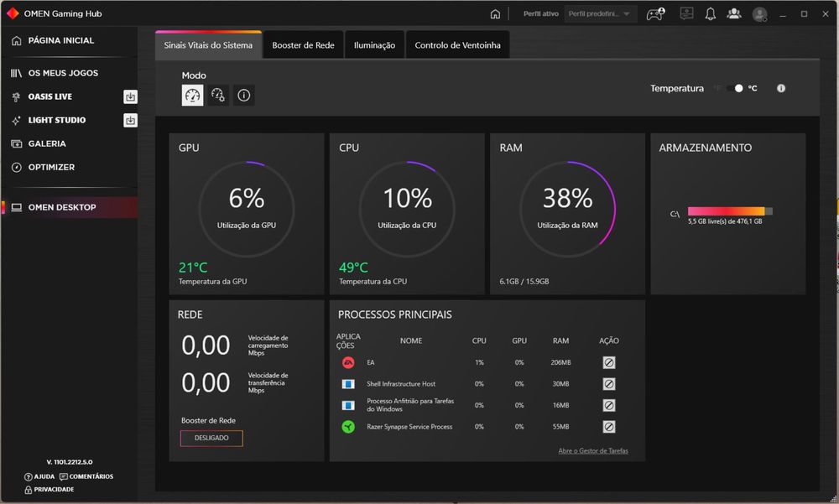Go to Optimizer in the sidebar

(x=51, y=167)
